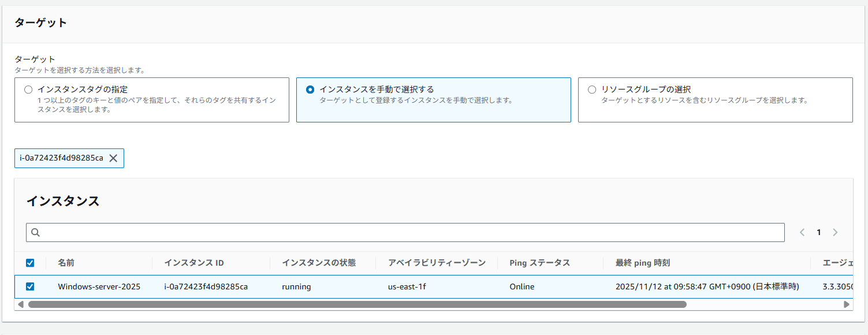Click the horizontal scrollbar below the table
This screenshot has width=868, height=335.
pyautogui.click(x=347, y=303)
